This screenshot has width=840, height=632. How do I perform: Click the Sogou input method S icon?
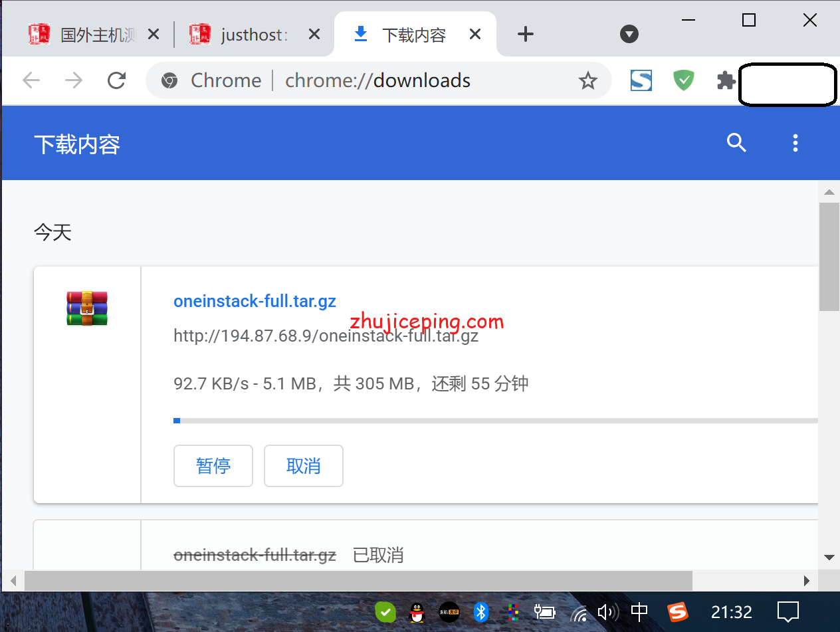677,612
